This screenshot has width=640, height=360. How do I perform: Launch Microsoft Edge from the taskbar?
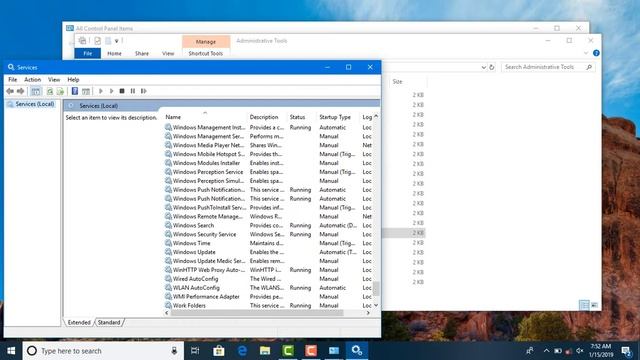(242, 351)
